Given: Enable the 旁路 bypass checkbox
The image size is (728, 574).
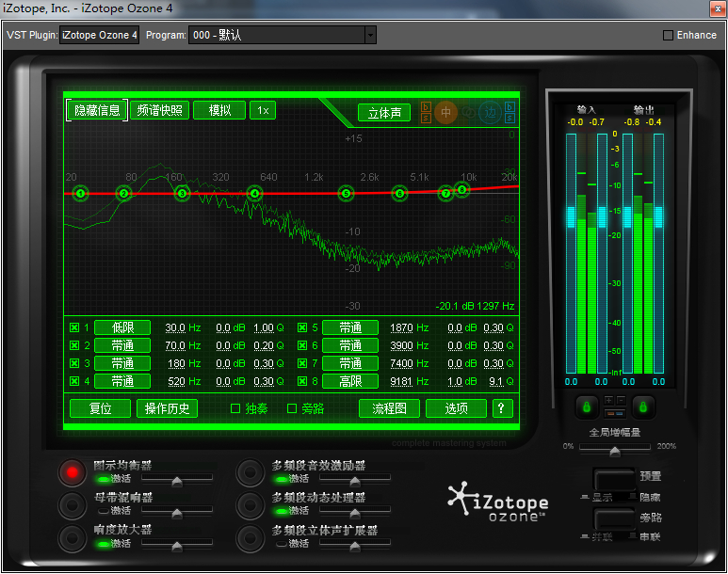Looking at the screenshot, I should [292, 408].
